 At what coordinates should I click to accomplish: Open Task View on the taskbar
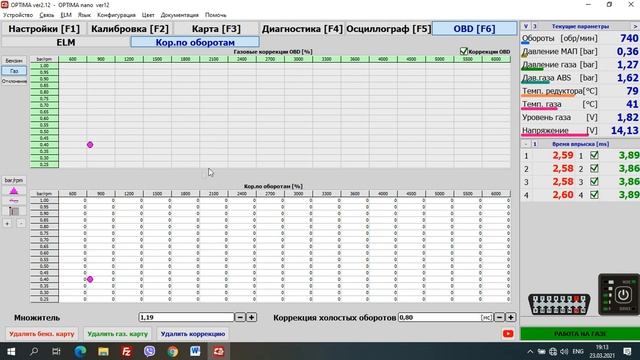coord(56,351)
